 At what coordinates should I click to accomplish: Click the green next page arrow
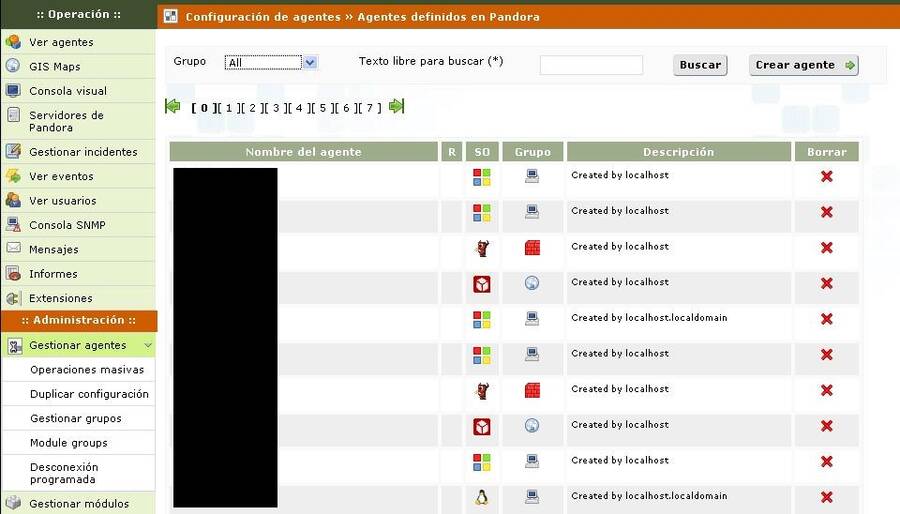click(x=397, y=106)
